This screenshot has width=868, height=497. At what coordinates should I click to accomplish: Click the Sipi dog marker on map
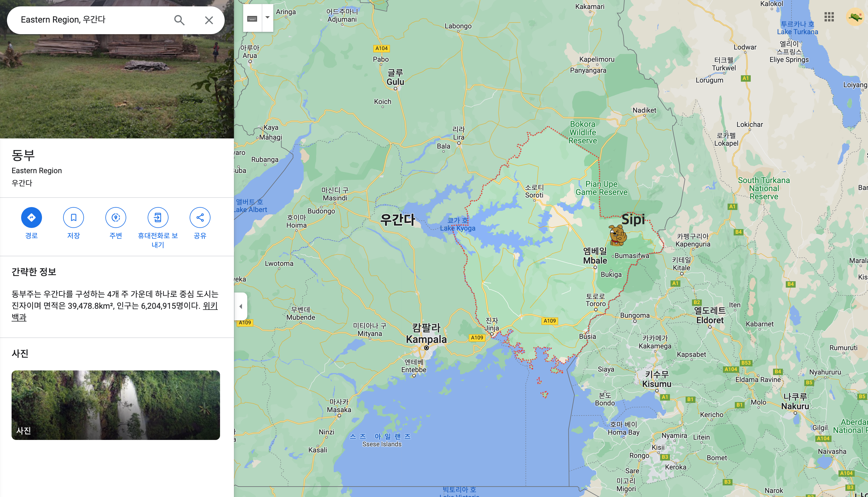(618, 235)
